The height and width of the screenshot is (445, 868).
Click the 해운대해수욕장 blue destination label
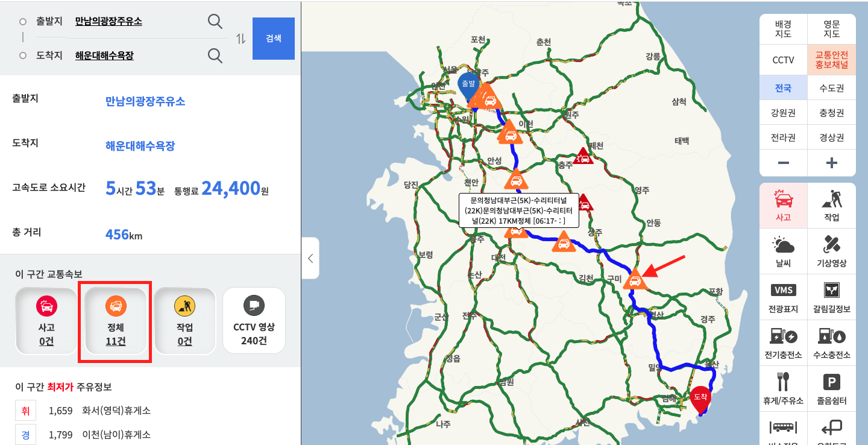pyautogui.click(x=140, y=145)
